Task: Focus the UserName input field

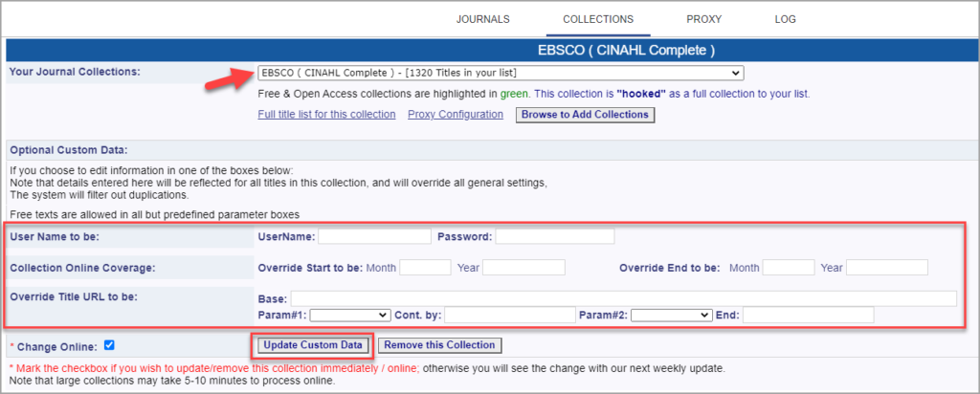Action: 374,236
